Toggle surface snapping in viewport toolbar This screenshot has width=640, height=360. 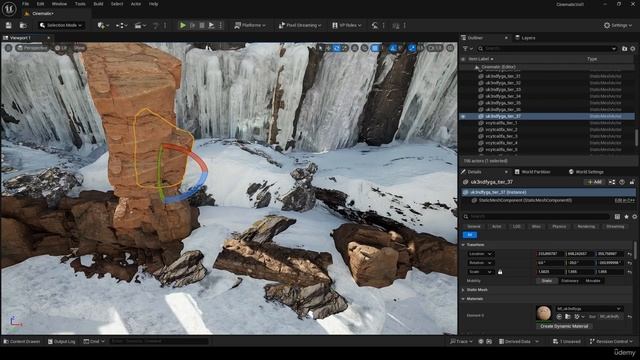[364, 48]
